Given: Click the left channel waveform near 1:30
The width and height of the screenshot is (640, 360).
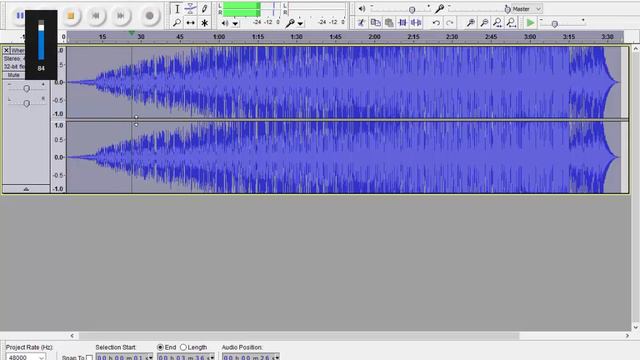Looking at the screenshot, I should point(297,82).
